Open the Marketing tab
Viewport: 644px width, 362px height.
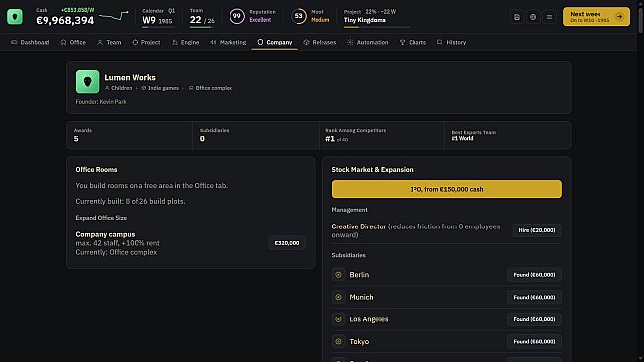[x=228, y=42]
